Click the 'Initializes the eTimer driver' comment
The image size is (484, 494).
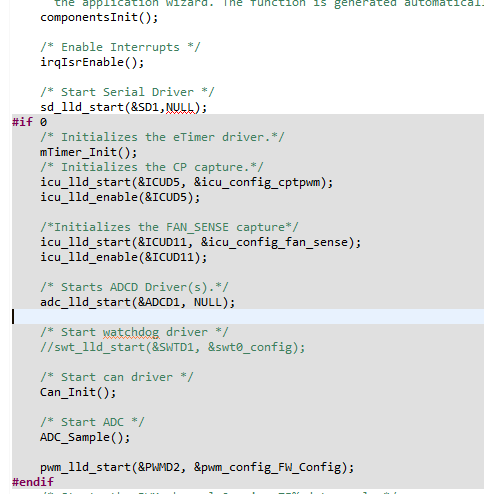[162, 137]
